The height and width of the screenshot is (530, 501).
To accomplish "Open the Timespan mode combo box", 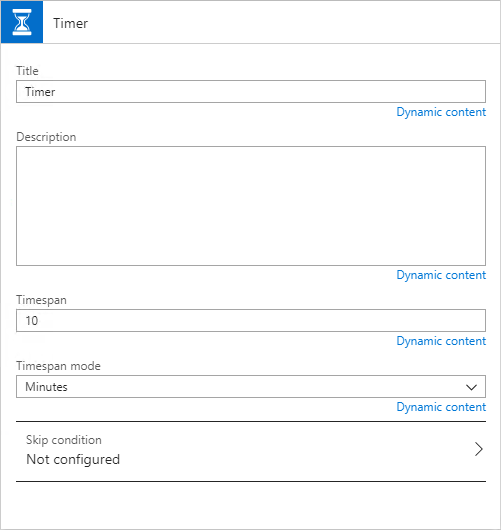I will [251, 386].
